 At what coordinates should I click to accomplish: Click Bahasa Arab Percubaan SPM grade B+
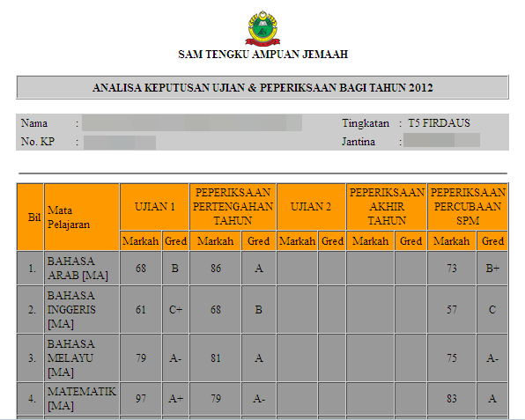(492, 268)
